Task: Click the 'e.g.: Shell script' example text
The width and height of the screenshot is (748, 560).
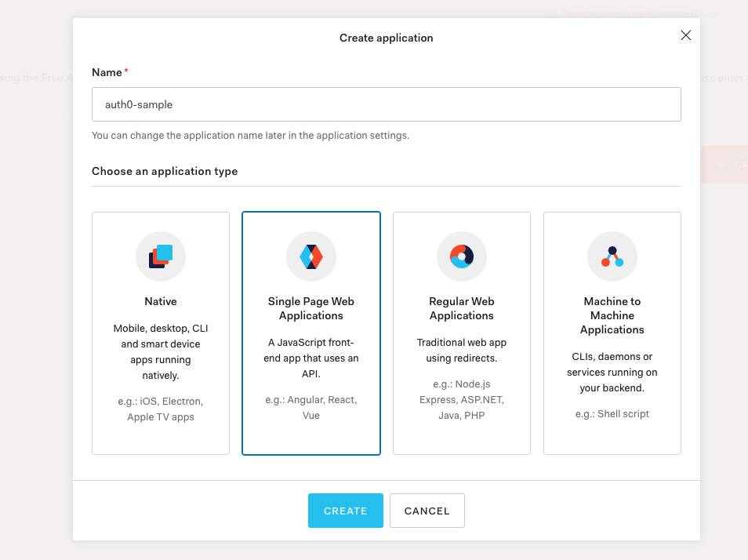Action: pyautogui.click(x=612, y=414)
